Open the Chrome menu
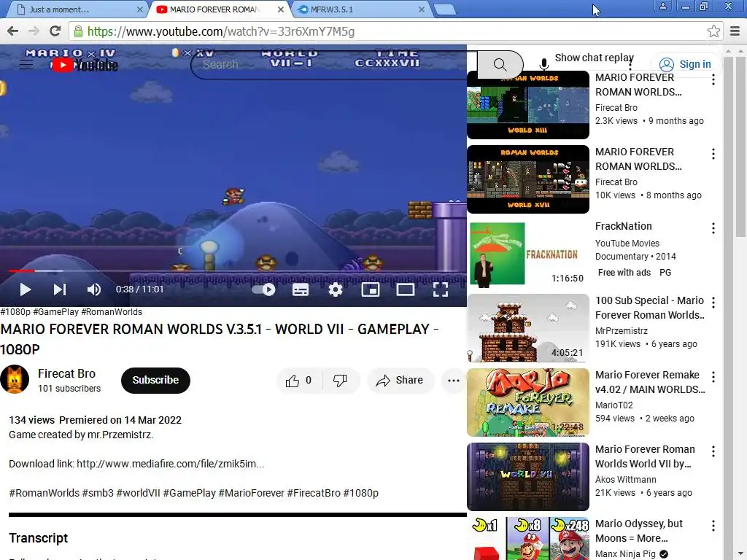747x560 pixels. 735,31
